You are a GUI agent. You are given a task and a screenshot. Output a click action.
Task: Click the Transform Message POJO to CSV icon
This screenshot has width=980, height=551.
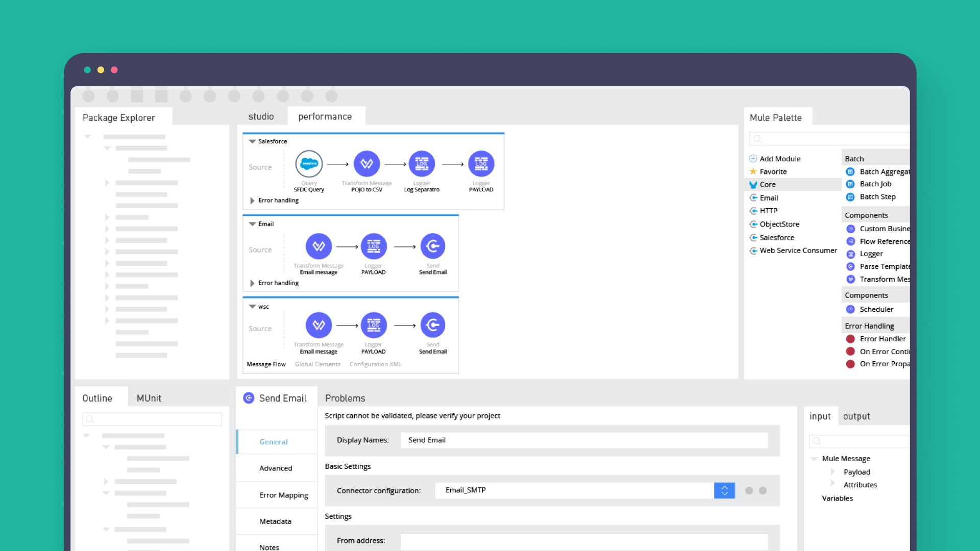[x=366, y=164]
